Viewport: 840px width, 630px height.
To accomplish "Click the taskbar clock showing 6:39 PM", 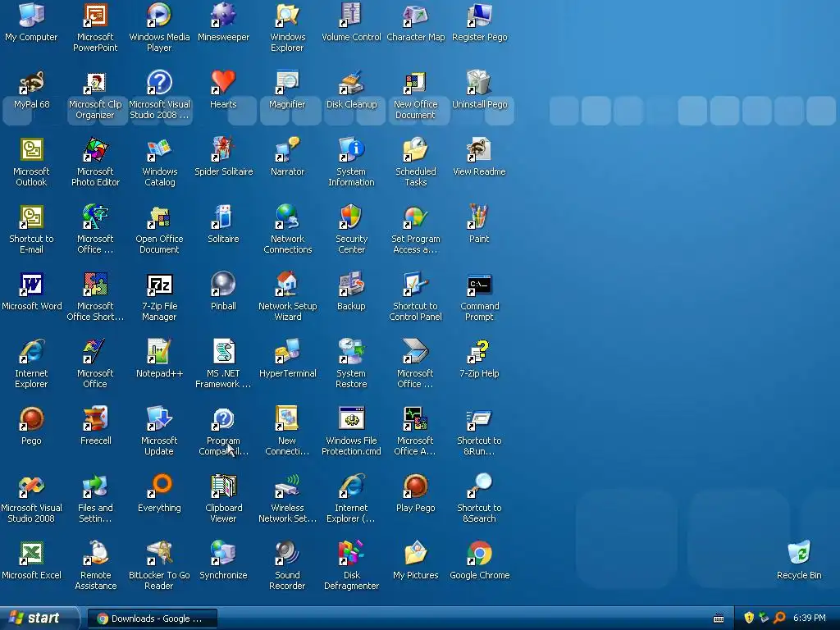I will click(x=810, y=619).
